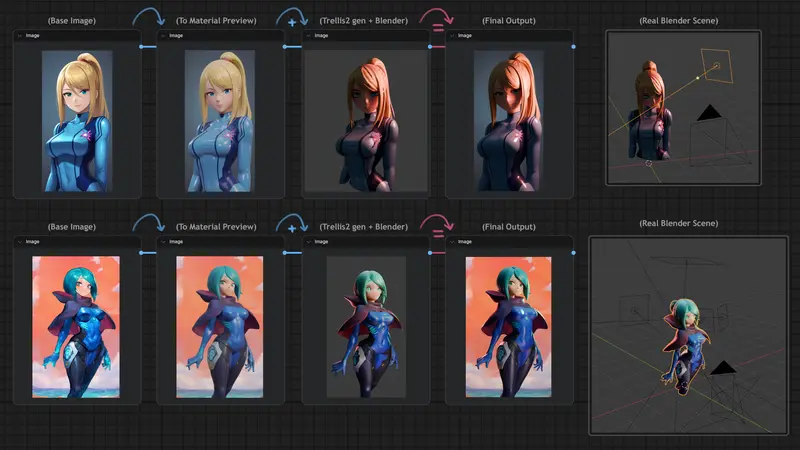Click the bottom-row "(Real Blender Scene)" label
Image resolution: width=800 pixels, height=450 pixels.
pyautogui.click(x=683, y=222)
